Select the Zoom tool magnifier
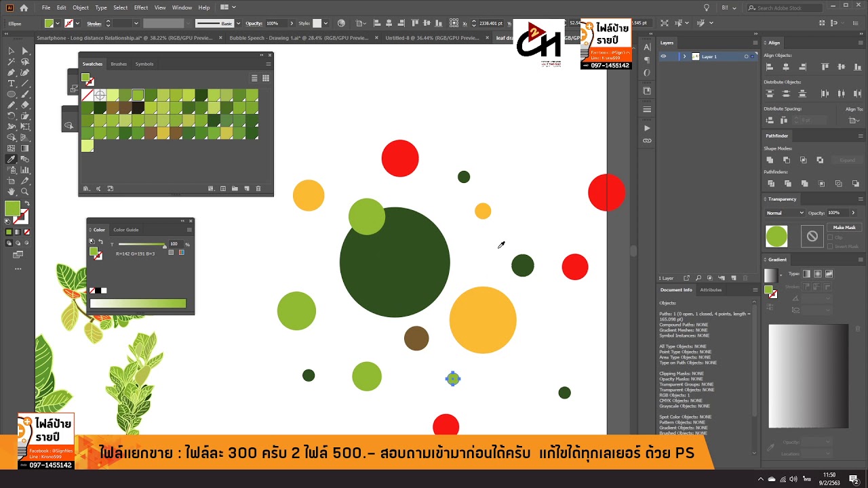The image size is (868, 488). pos(25,192)
